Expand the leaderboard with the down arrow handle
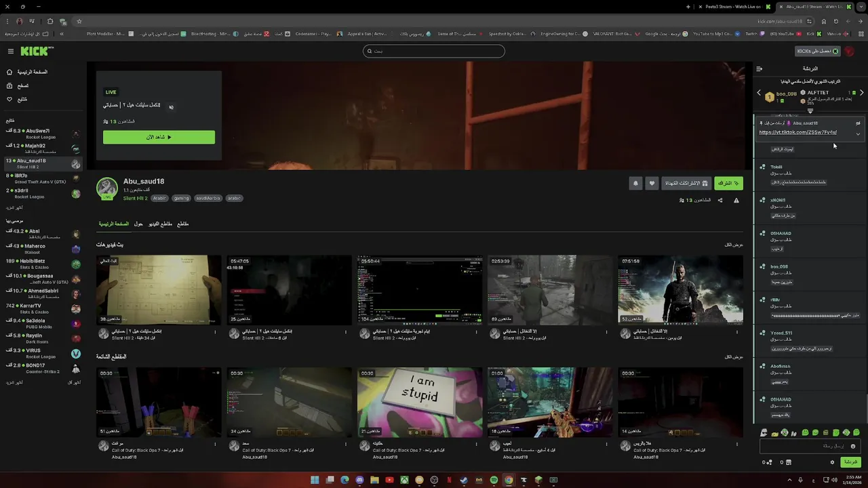Image resolution: width=868 pixels, height=488 pixels. (x=810, y=110)
